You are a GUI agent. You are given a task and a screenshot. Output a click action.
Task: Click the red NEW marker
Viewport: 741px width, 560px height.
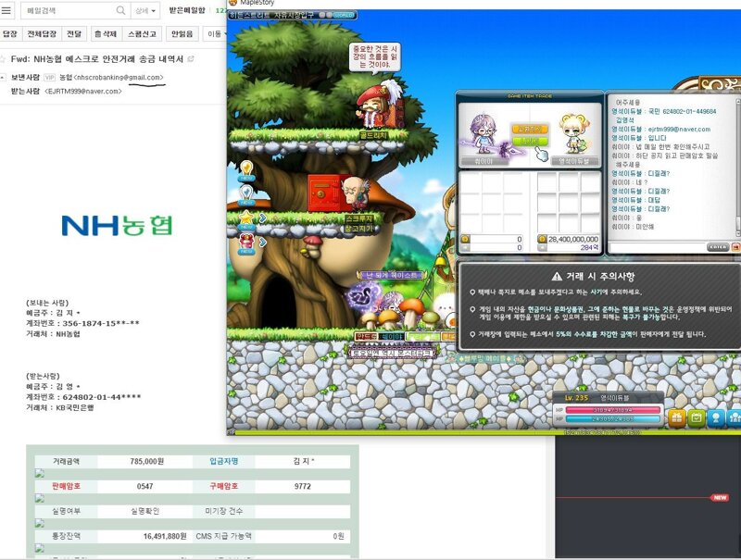coord(720,498)
